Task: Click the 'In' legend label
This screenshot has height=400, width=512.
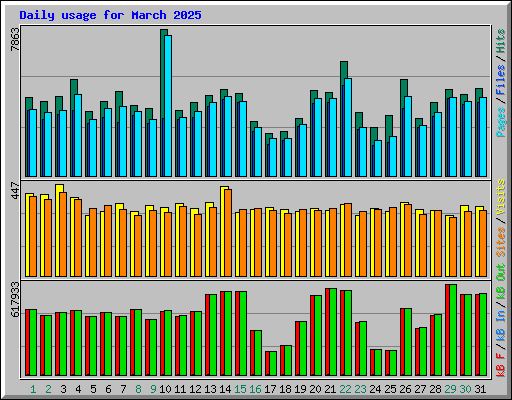Action: pyautogui.click(x=501, y=316)
